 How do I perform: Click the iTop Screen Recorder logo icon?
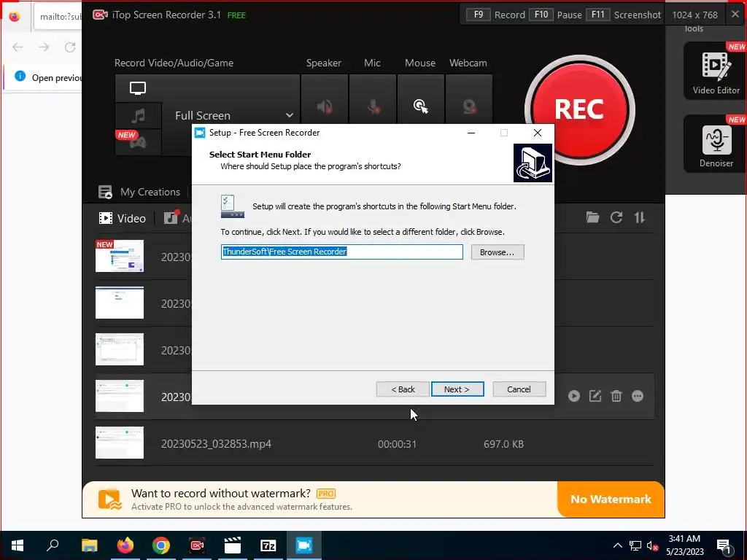pos(99,15)
